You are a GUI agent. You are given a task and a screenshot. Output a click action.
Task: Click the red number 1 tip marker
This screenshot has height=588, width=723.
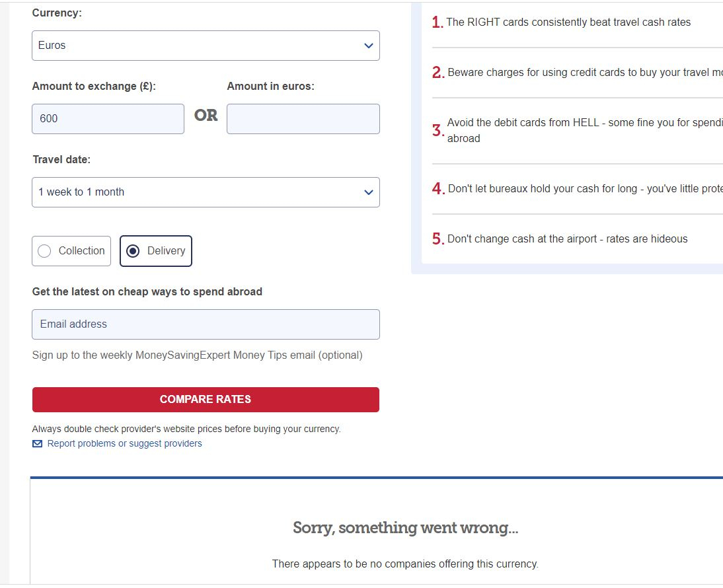(x=437, y=22)
